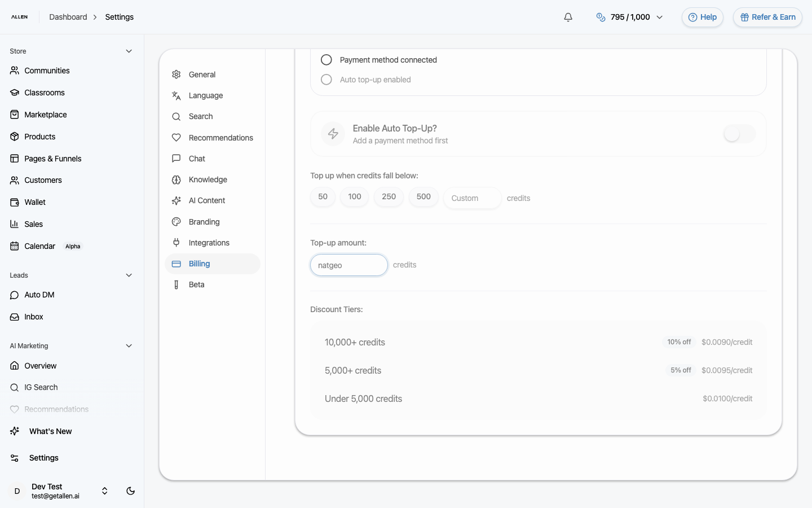This screenshot has height=508, width=812.
Task: Select the 250 credits top-up chip
Action: [x=389, y=196]
